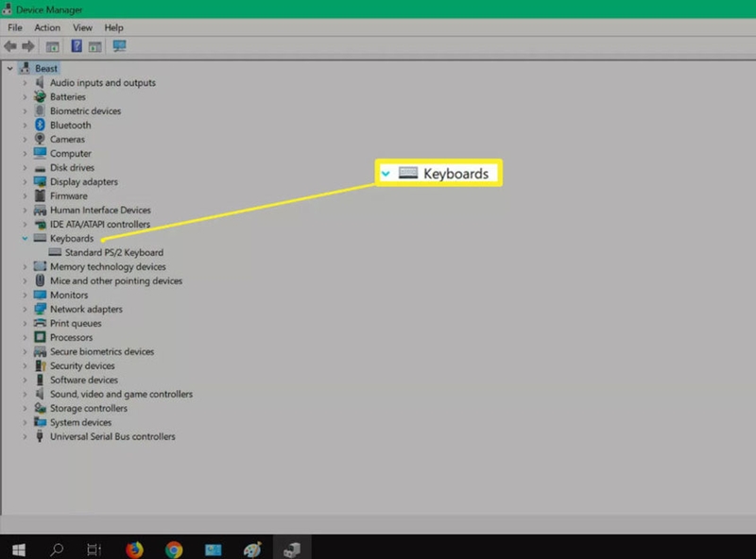Open the View menu
The image size is (756, 559).
tap(82, 27)
